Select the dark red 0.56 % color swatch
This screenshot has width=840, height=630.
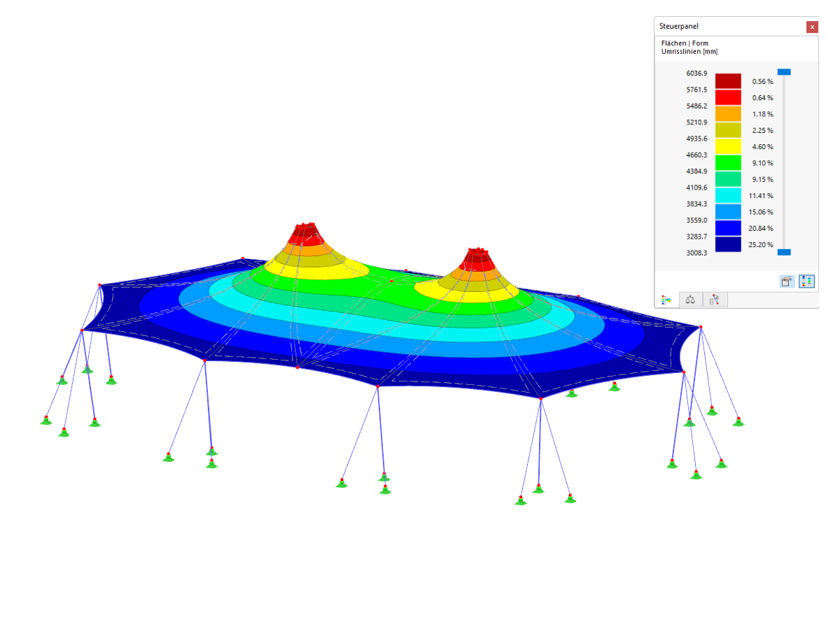click(728, 81)
